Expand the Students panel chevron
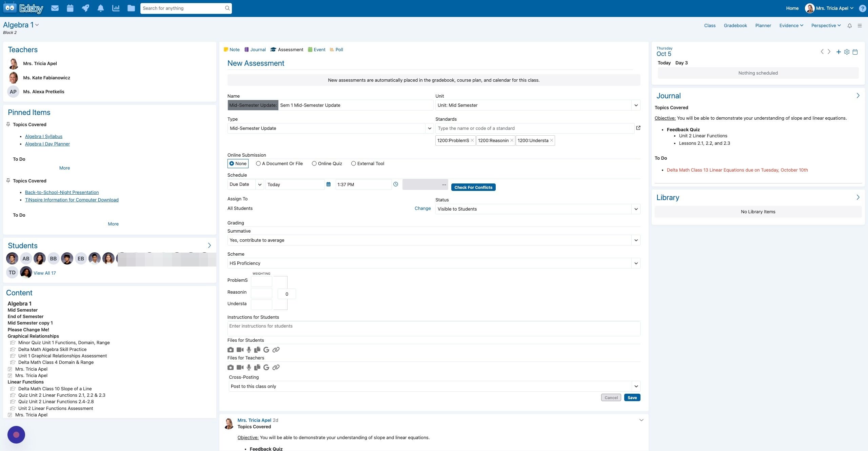 pos(209,245)
